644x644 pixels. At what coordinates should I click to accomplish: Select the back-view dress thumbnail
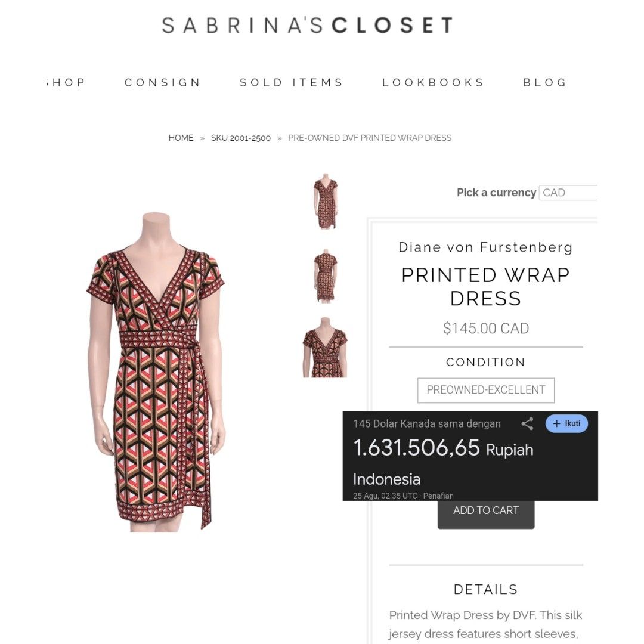326,276
